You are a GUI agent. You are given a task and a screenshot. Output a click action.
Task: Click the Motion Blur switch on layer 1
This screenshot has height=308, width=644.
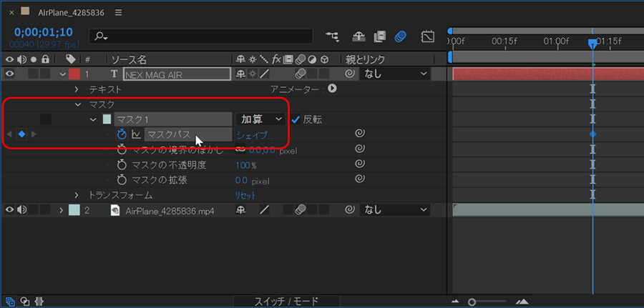click(301, 74)
